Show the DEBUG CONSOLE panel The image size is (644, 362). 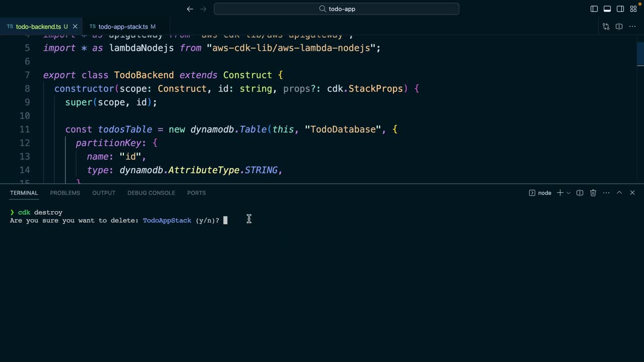(x=151, y=193)
